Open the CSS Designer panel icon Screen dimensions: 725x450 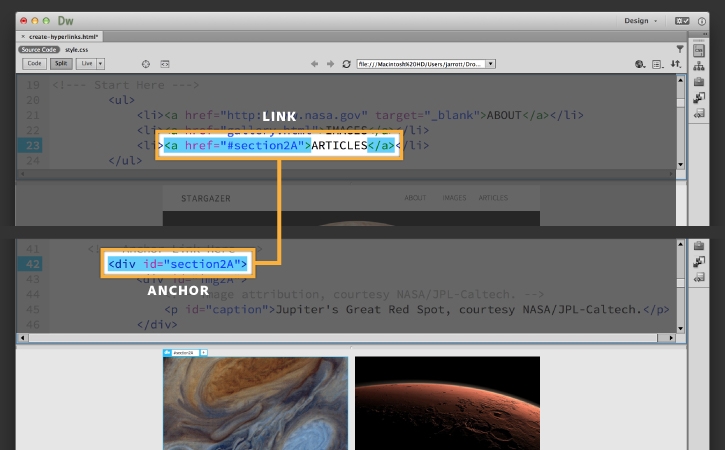[x=699, y=50]
